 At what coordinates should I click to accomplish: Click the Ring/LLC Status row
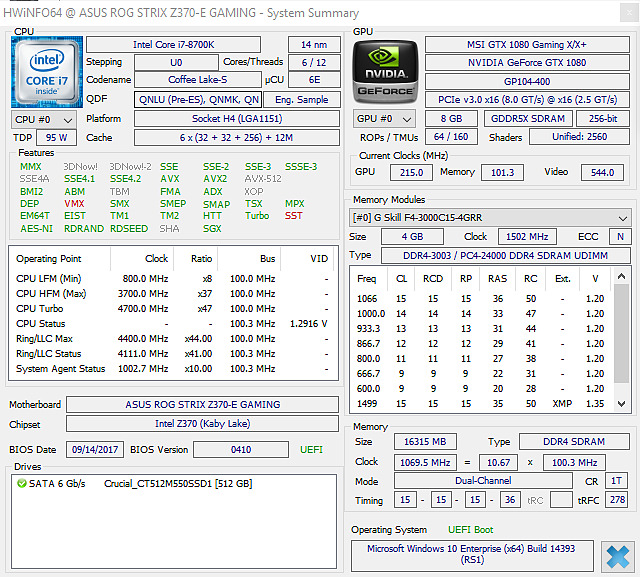coord(173,354)
